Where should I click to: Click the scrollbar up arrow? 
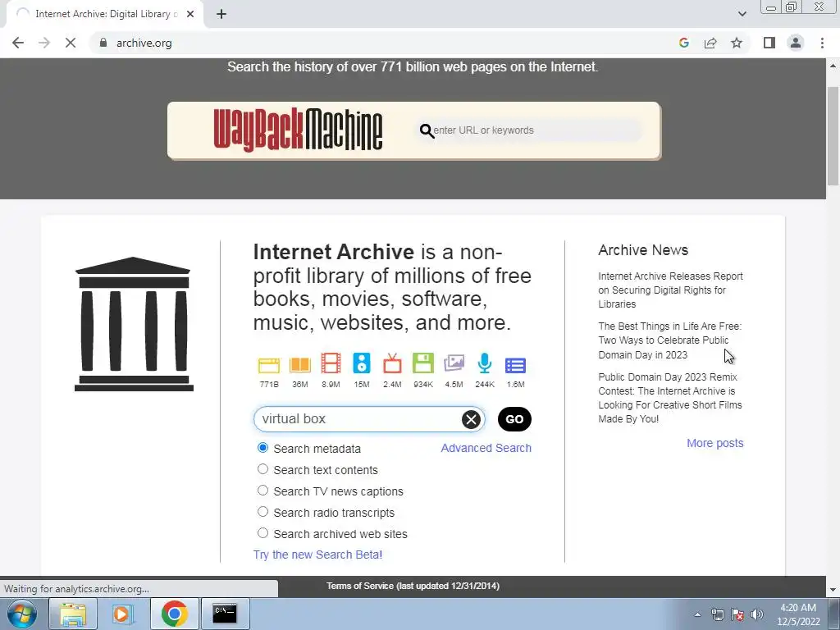(833, 66)
